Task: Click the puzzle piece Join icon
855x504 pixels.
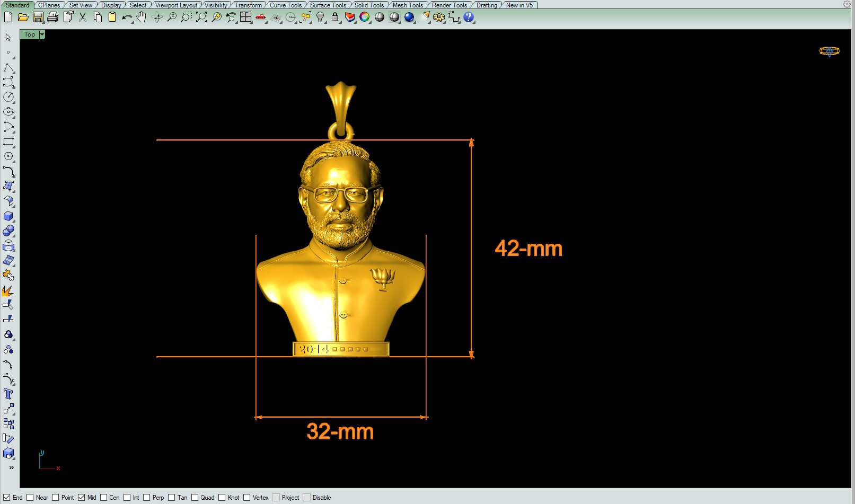Action: pyautogui.click(x=8, y=275)
